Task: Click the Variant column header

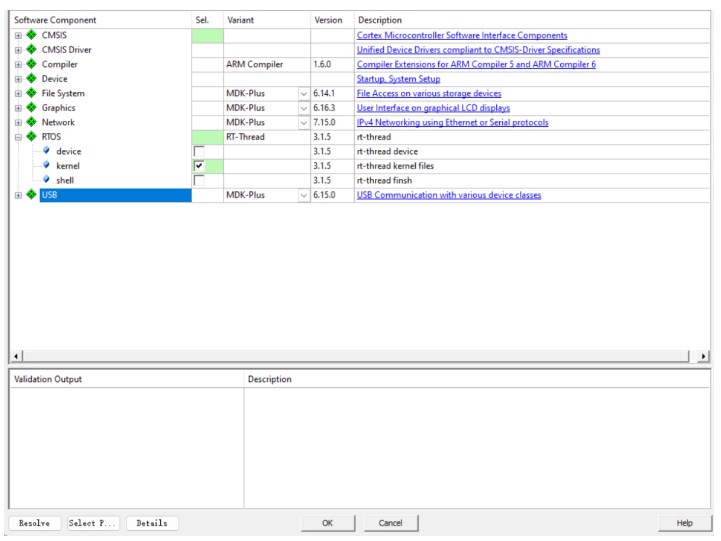Action: [267, 20]
